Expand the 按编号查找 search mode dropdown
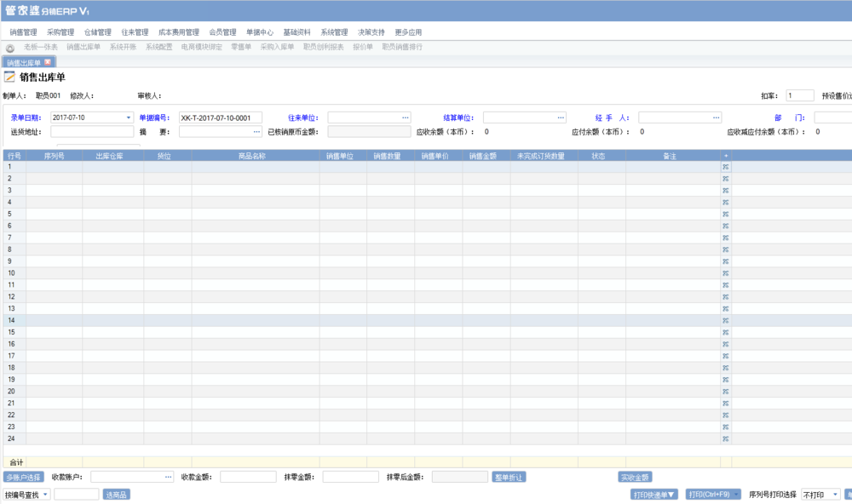Image resolution: width=852 pixels, height=504 pixels. [46, 495]
